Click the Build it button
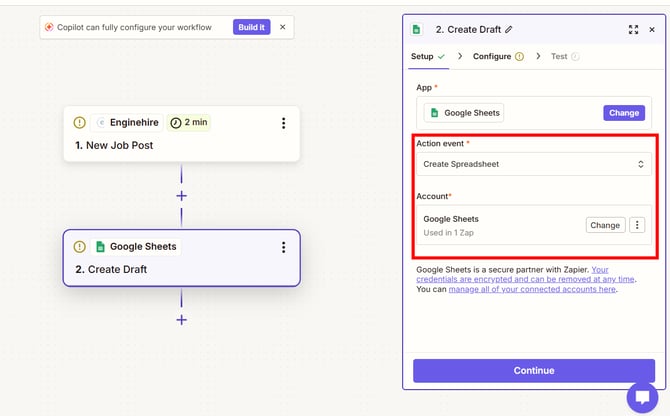The width and height of the screenshot is (670, 416). click(x=251, y=27)
